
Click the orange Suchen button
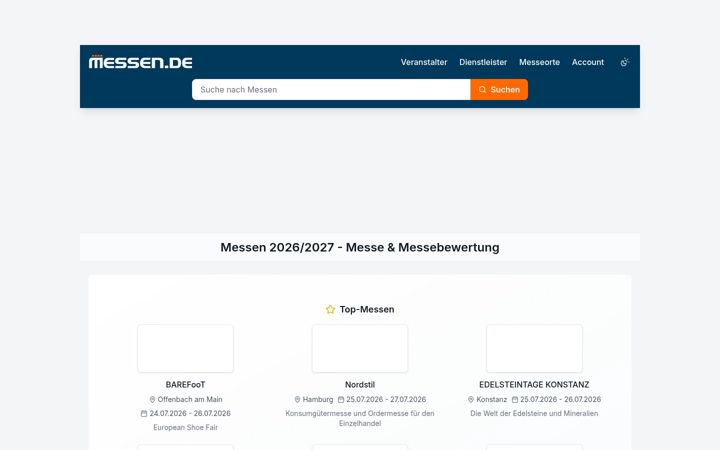pyautogui.click(x=499, y=90)
